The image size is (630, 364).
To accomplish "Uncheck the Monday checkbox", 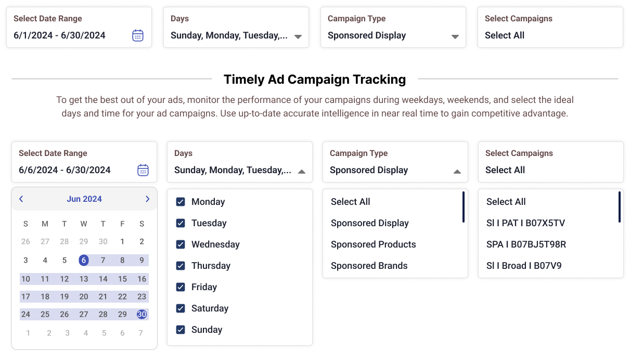I will click(x=181, y=202).
